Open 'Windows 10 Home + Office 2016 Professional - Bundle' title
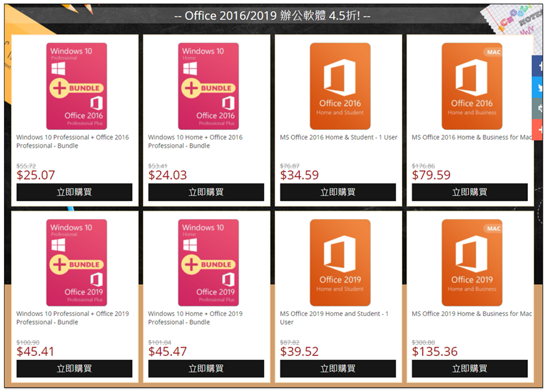 click(196, 142)
